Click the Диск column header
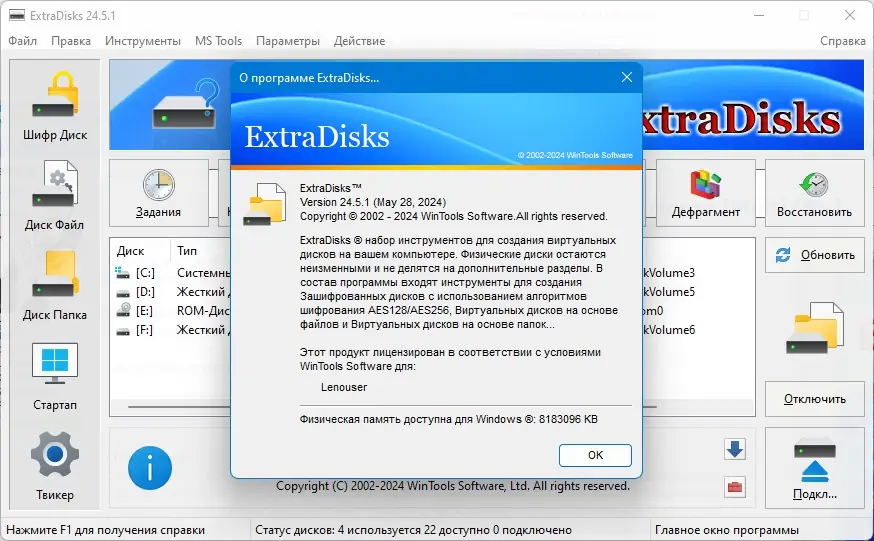Image resolution: width=874 pixels, height=541 pixels. [x=130, y=251]
